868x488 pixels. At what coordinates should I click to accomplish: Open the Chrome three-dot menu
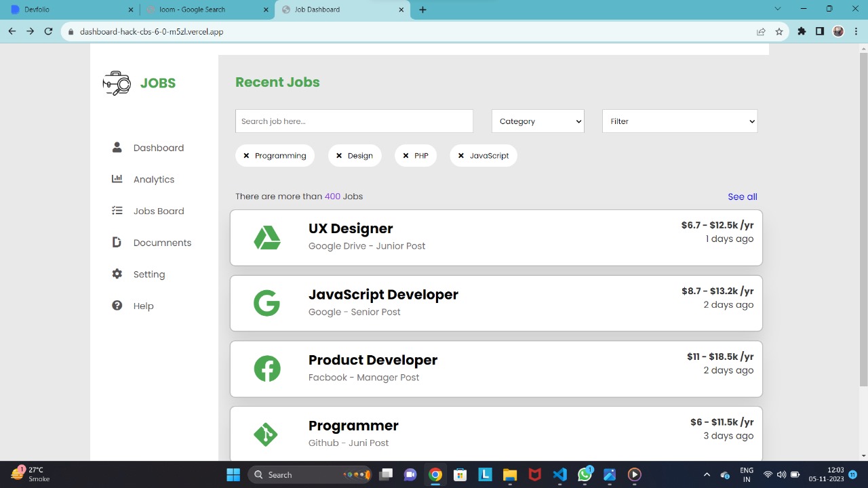coord(856,31)
